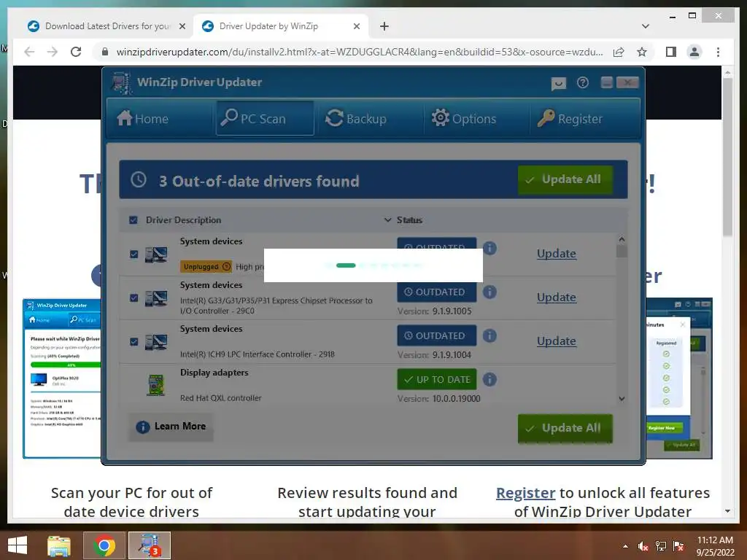Uncheck the I/O Controller 29C0 driver checkbox
The height and width of the screenshot is (560, 747).
tap(134, 298)
